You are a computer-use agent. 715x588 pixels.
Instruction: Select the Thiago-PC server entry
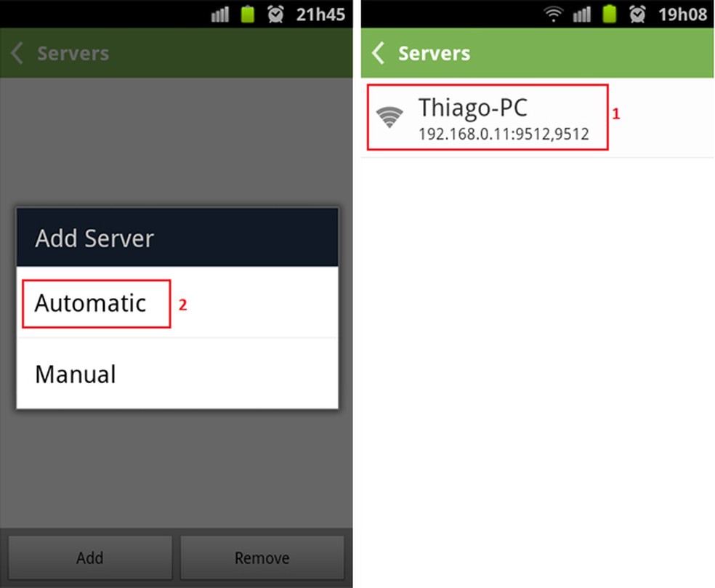(537, 118)
